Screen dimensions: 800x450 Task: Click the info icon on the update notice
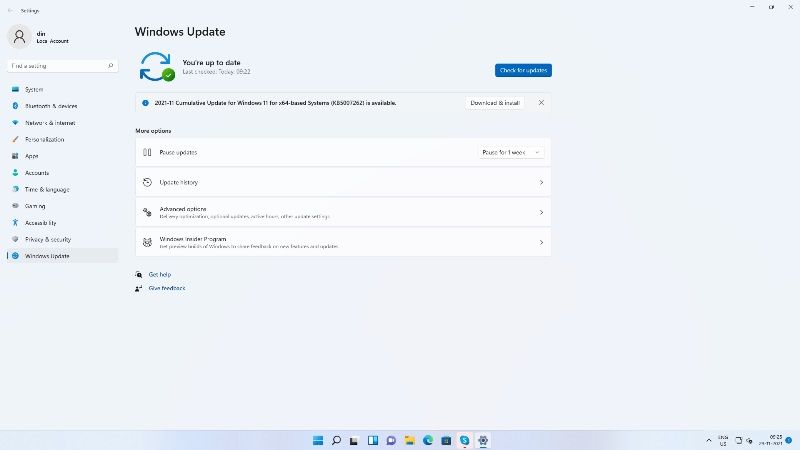(x=145, y=103)
